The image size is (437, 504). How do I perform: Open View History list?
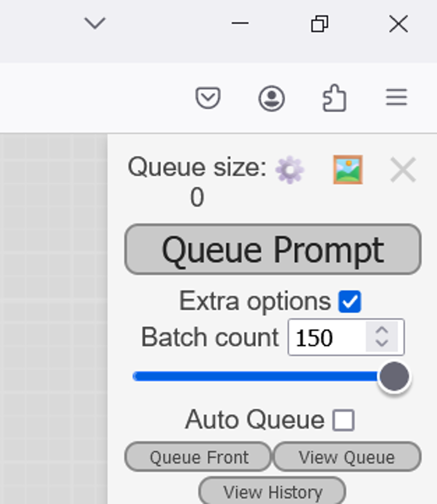pos(272,491)
